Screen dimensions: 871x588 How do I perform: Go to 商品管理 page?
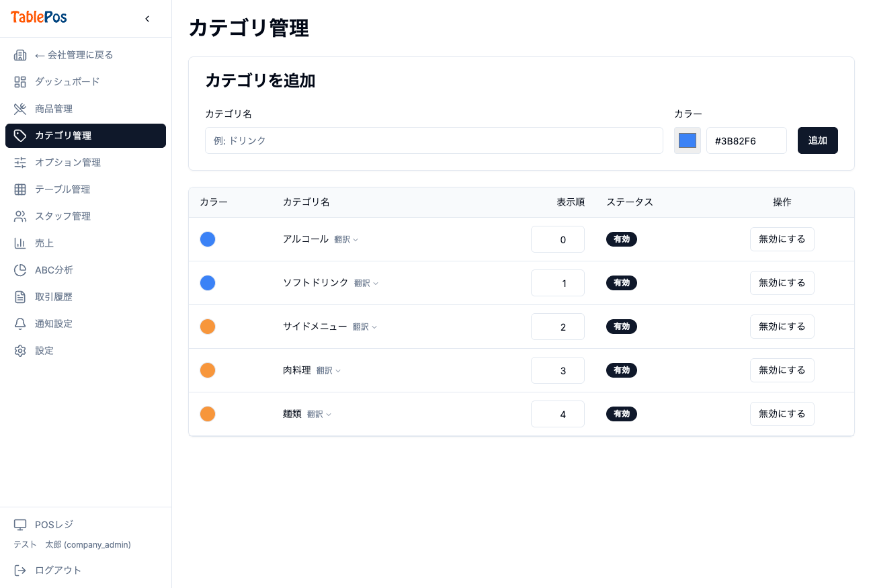(85, 109)
